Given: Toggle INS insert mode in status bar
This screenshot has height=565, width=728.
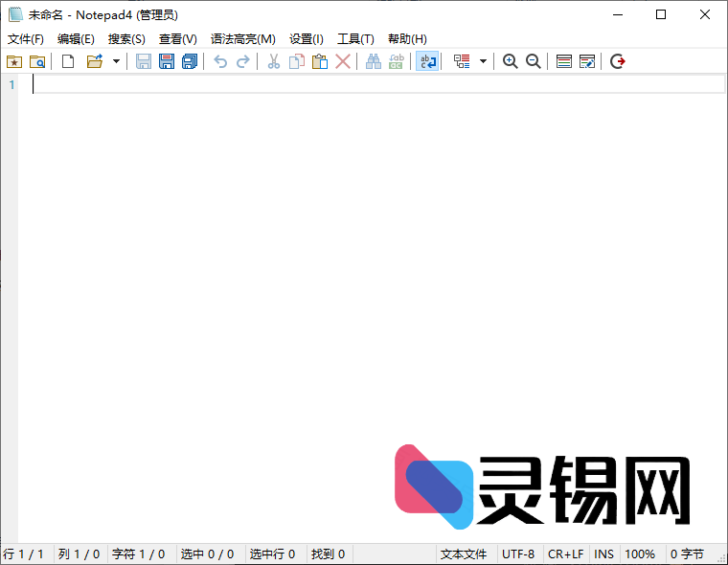Looking at the screenshot, I should click(x=603, y=554).
